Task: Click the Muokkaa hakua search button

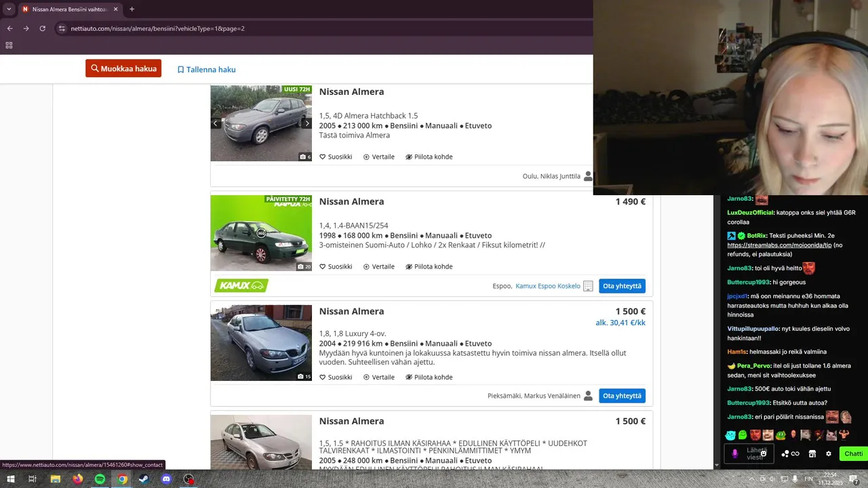Action: 123,68
